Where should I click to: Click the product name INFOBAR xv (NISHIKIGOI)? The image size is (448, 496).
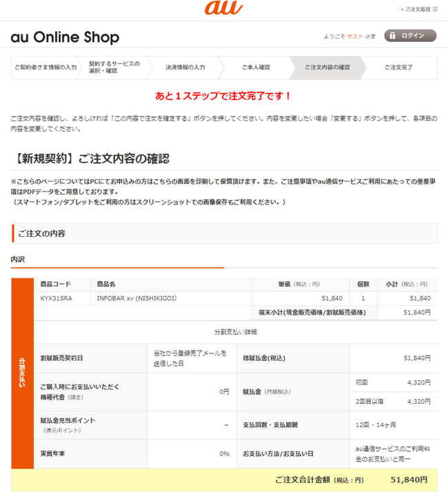[x=136, y=298]
